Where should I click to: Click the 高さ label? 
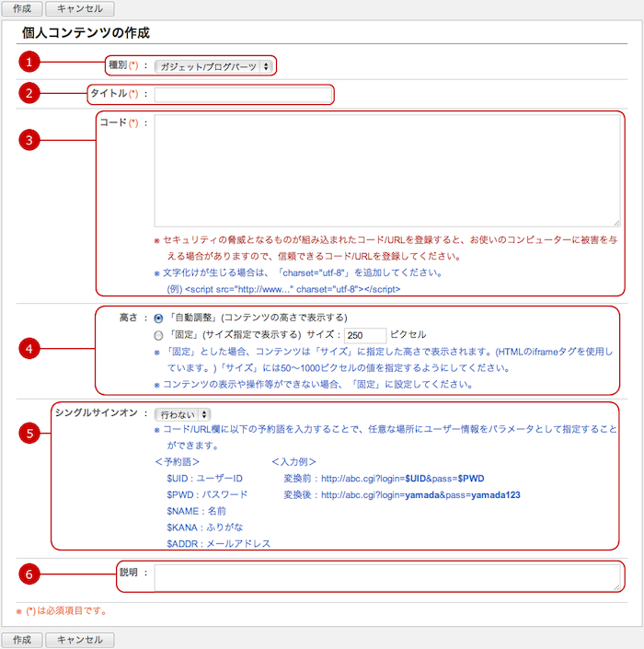click(x=128, y=318)
